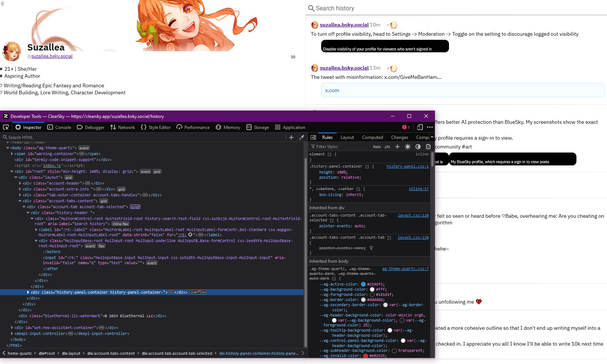
Task: Switch to the Network panel
Action: [x=123, y=127]
